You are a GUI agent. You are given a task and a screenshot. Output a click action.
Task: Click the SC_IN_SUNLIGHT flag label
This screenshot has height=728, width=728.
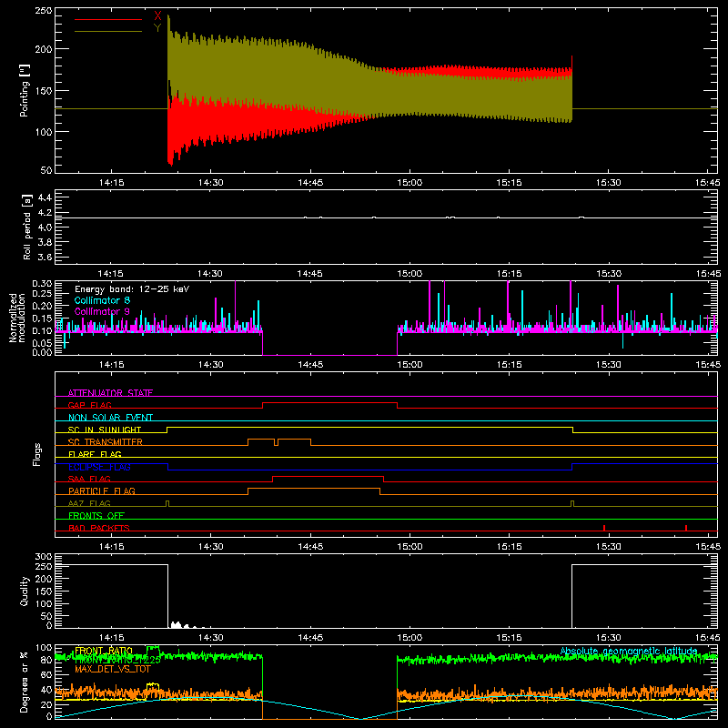tap(105, 430)
